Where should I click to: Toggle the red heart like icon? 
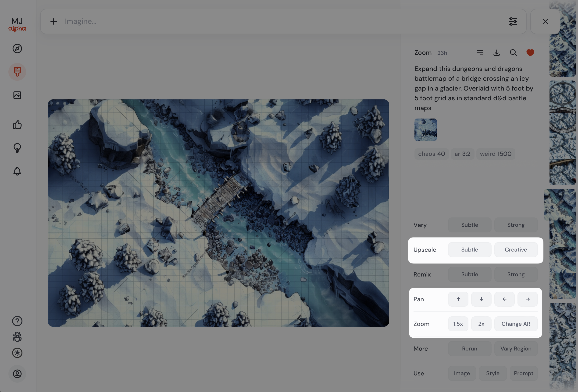tap(530, 53)
